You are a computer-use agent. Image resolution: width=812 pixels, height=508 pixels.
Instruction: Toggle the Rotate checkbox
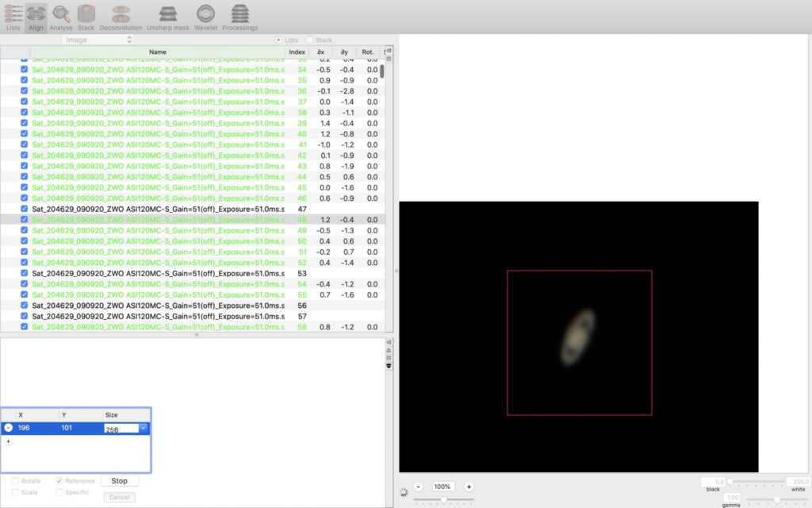15,481
